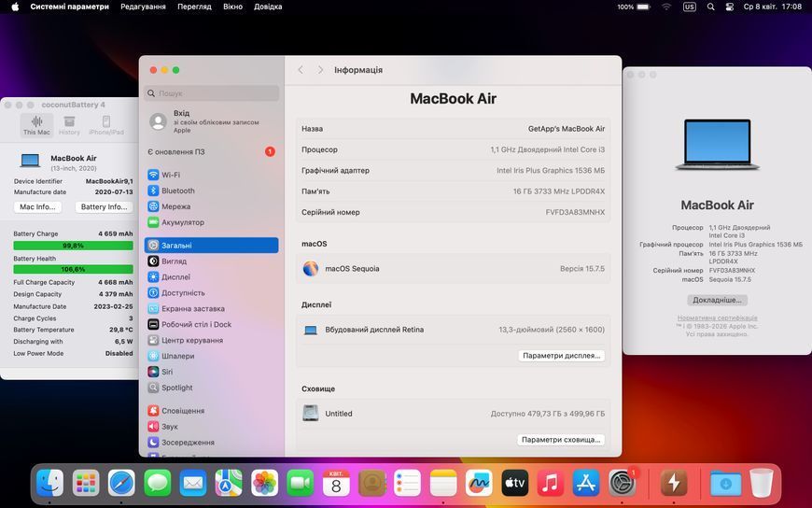Open Mail app in Dock
The image size is (812, 508).
(x=193, y=483)
